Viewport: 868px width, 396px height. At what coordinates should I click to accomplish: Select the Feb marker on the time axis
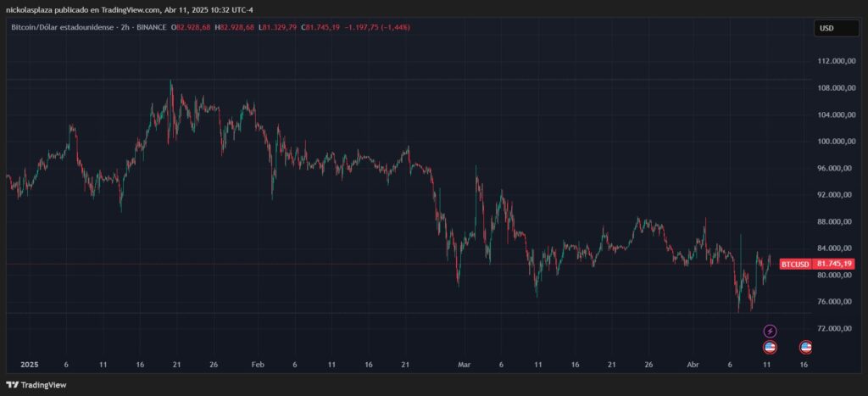point(259,365)
